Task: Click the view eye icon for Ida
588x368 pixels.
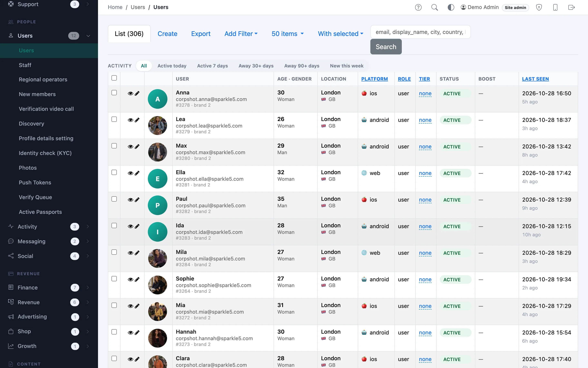Action: coord(130,226)
